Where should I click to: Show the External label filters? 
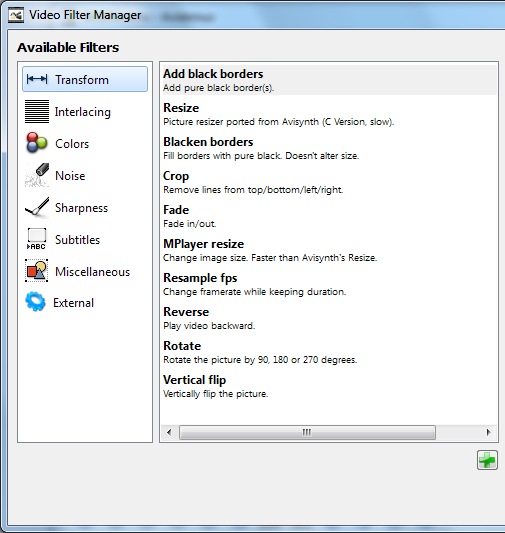(73, 303)
